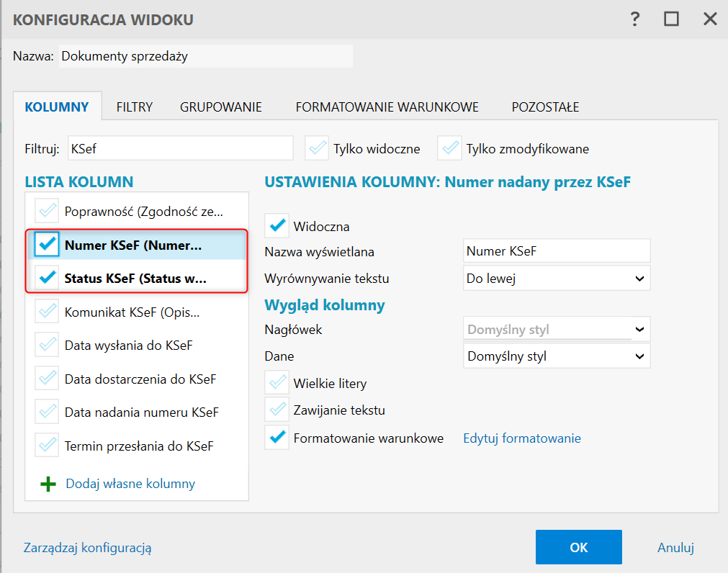This screenshot has height=573, width=728.
Task: Enable Zawijanie tekstu option
Action: 277,410
